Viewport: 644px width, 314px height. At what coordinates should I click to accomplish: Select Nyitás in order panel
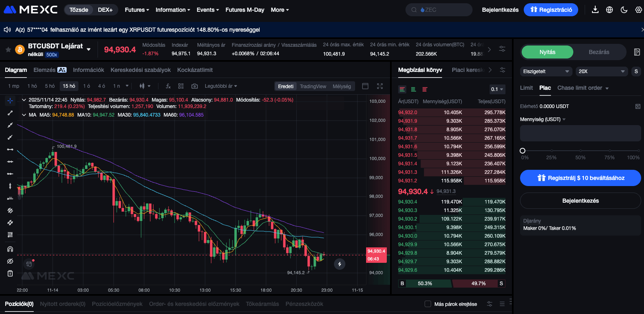(x=547, y=52)
